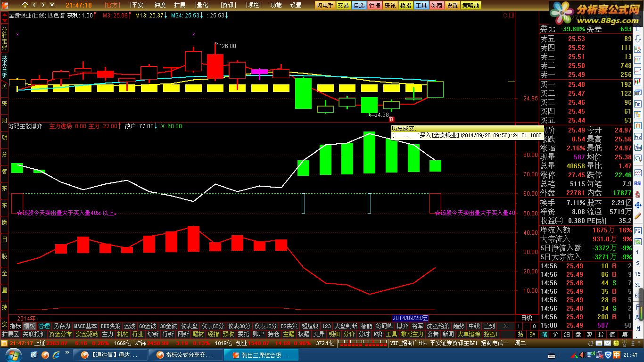This screenshot has width=644, height=362.
Task: Click the 上证 index in status bar
Action: (x=41, y=343)
